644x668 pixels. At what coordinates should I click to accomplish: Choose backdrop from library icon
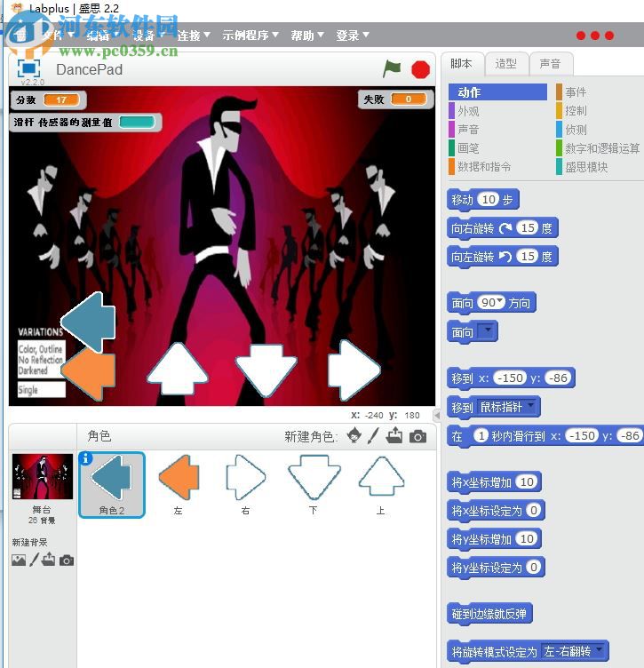[x=19, y=560]
